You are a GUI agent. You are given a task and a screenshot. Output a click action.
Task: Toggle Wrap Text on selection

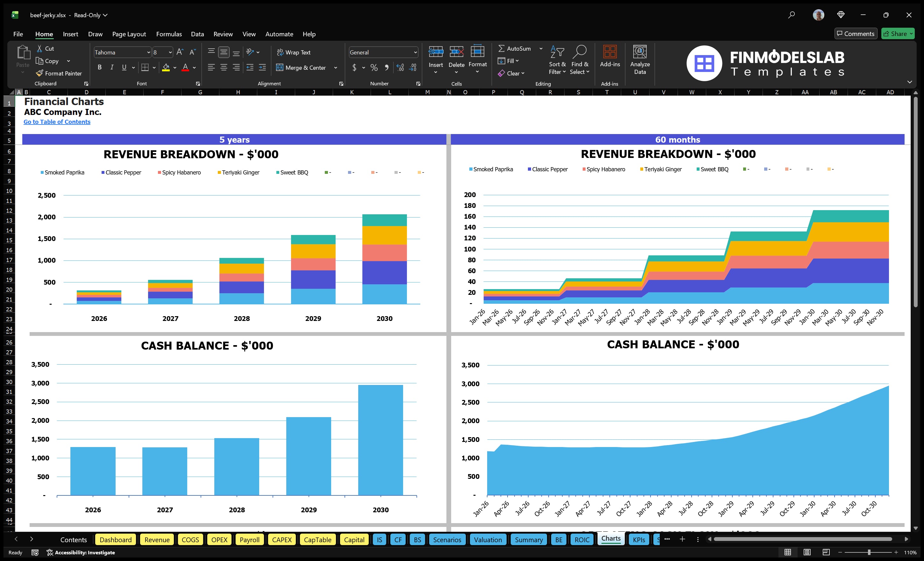[294, 52]
